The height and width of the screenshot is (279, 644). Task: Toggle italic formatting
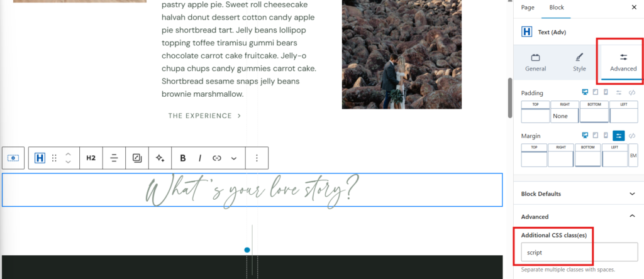click(x=200, y=158)
